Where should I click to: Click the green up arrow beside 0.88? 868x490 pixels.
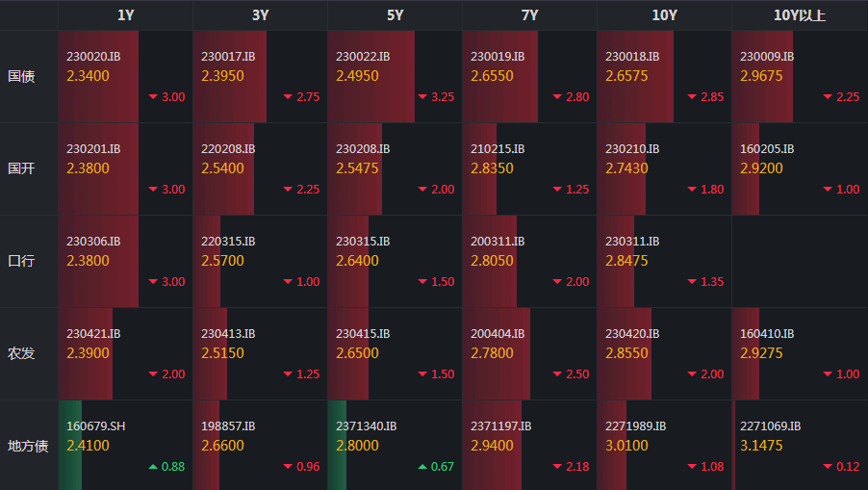[x=153, y=467]
